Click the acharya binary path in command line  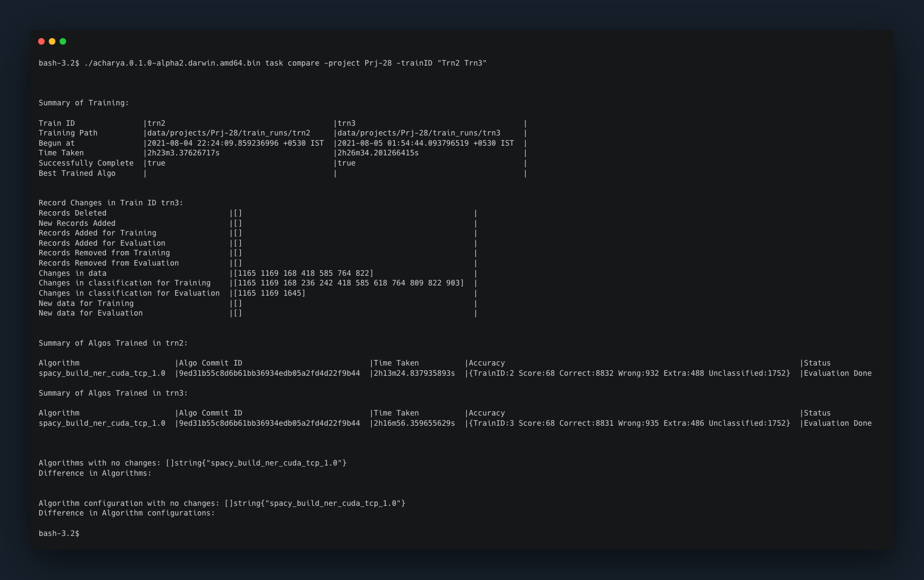click(x=172, y=63)
